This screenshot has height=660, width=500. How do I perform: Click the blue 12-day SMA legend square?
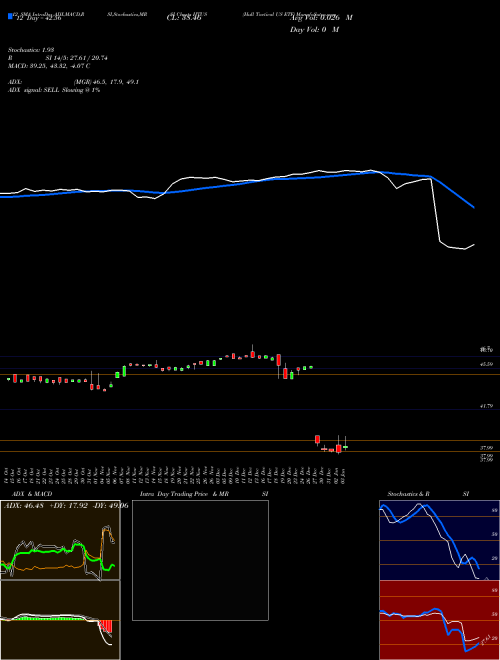[x=10, y=16]
